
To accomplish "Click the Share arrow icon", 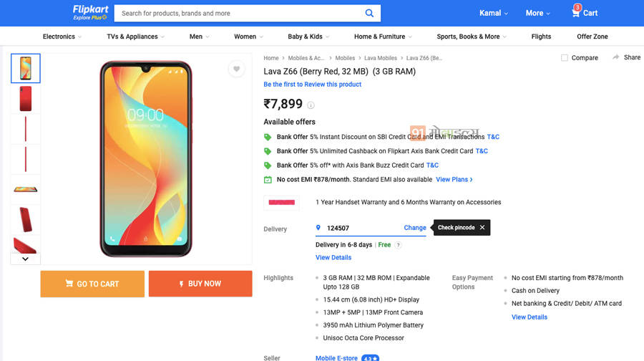I will [x=615, y=57].
